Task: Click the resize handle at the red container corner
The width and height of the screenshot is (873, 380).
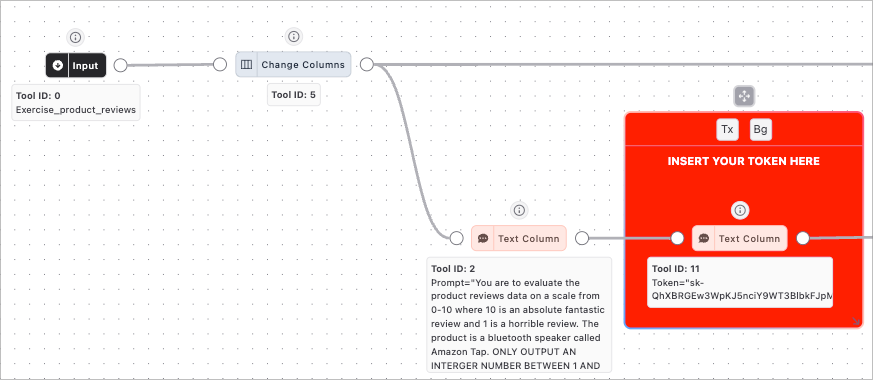Action: [x=856, y=321]
